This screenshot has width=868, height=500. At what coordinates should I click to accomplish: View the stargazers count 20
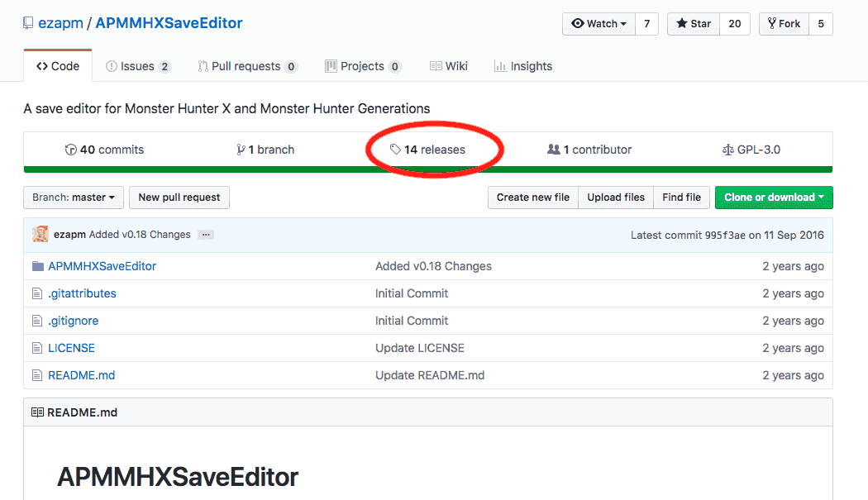pos(735,24)
